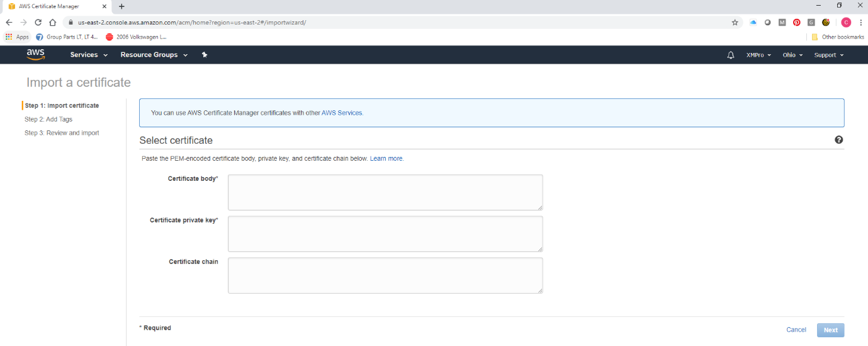868x346 pixels.
Task: Click the Pinterest extension icon
Action: click(x=797, y=22)
